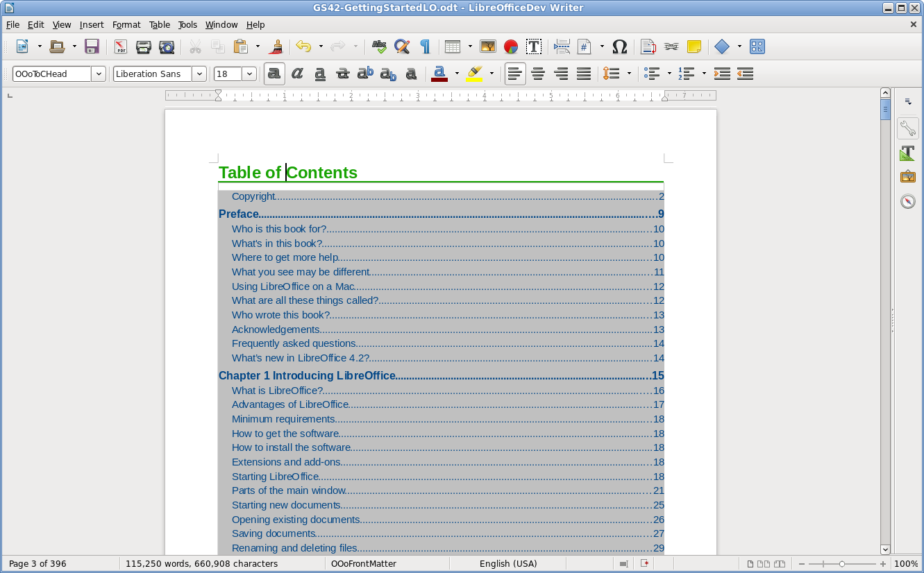Open the Table menu

point(160,24)
